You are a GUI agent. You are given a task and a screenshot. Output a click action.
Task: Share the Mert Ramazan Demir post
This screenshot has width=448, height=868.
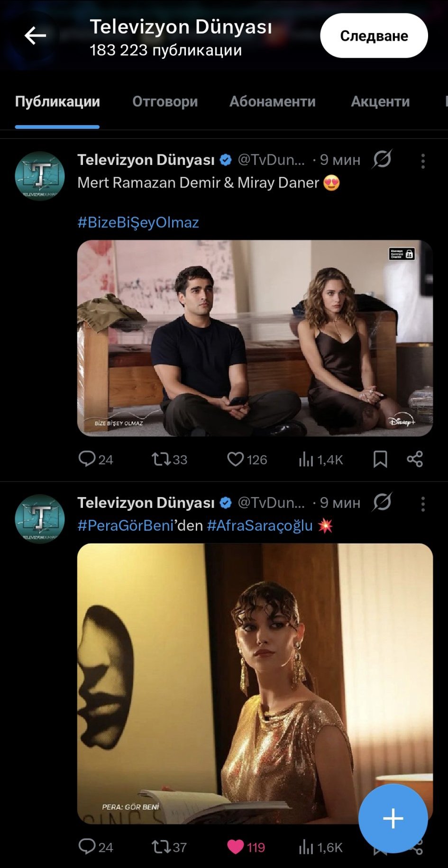coord(415,459)
